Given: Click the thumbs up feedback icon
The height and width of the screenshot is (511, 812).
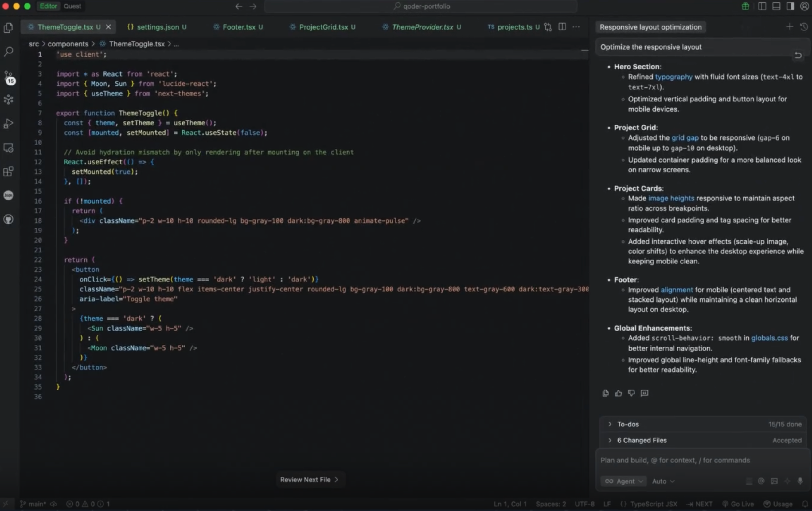Looking at the screenshot, I should pyautogui.click(x=618, y=393).
